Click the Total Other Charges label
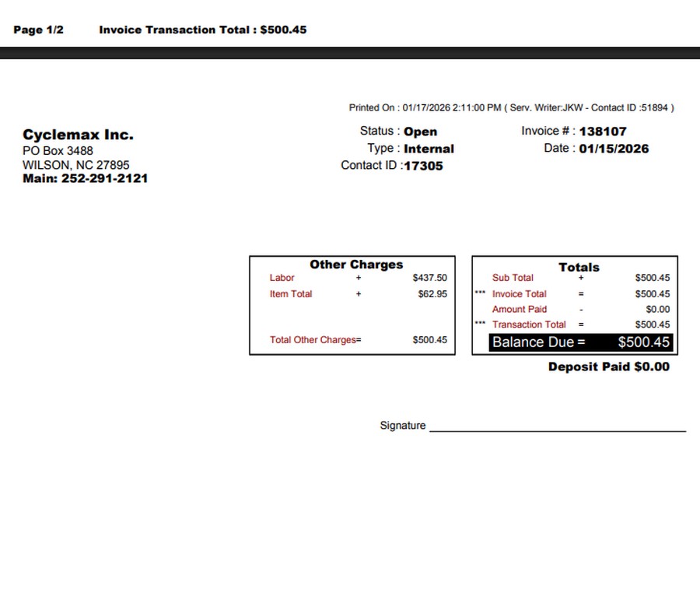The width and height of the screenshot is (700, 607). tap(313, 340)
